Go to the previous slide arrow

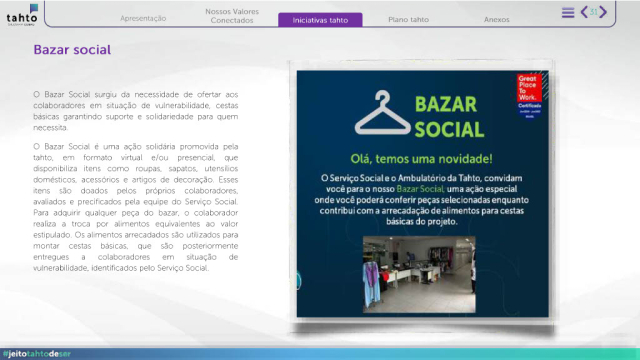click(584, 12)
